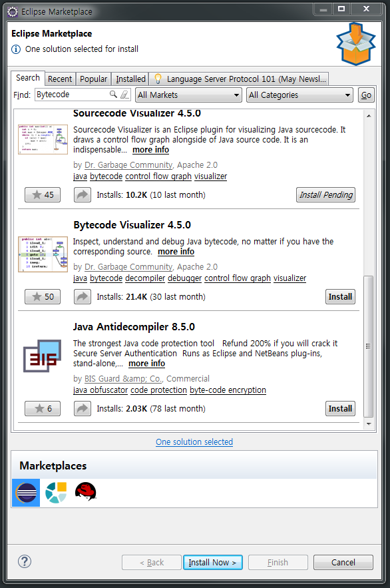Share Bytecode Visualizer via arrow icon
The width and height of the screenshot is (390, 588).
tap(83, 296)
